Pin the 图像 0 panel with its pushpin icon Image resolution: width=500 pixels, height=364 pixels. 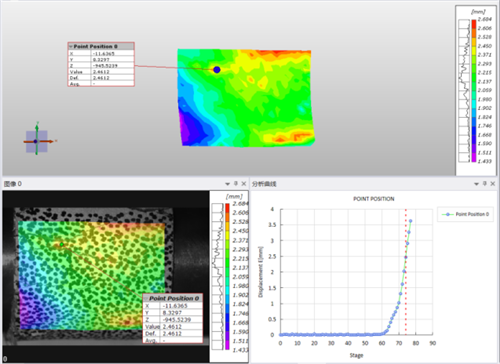pos(236,184)
